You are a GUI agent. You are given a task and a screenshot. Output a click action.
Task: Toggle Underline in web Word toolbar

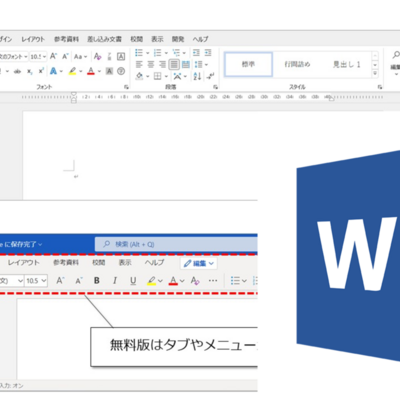pos(133,281)
